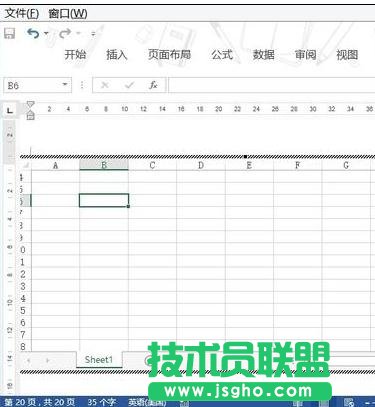The height and width of the screenshot is (407, 375).
Task: Select column header B
Action: 104,165
